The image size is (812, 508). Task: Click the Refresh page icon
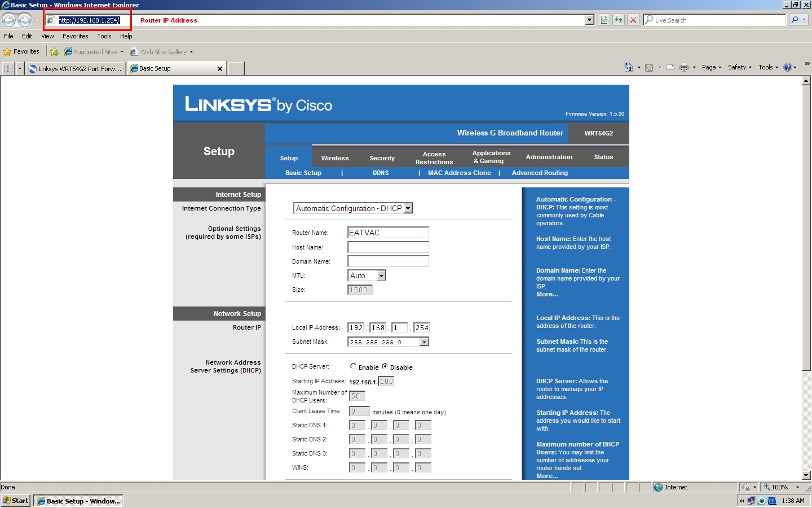619,20
